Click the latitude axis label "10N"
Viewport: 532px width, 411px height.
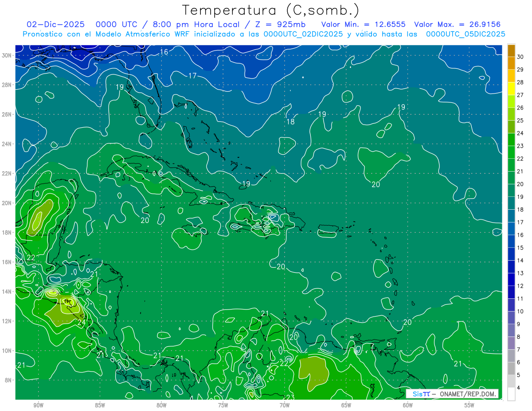pos(7,351)
